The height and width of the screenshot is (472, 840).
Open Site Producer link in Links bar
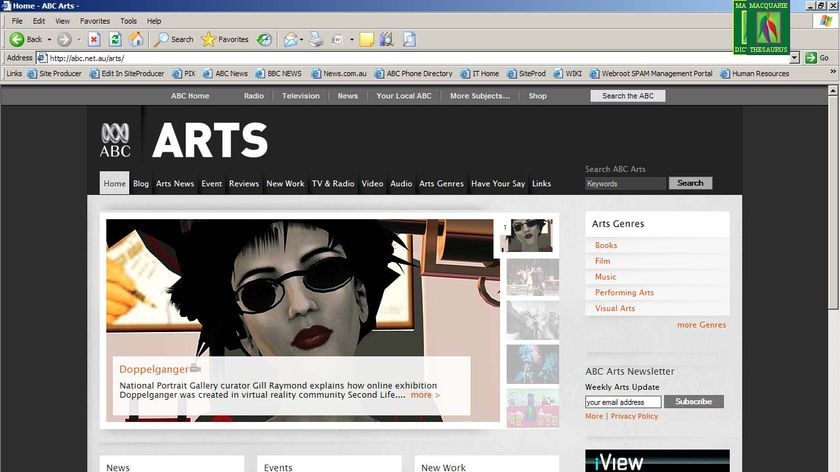tap(55, 73)
